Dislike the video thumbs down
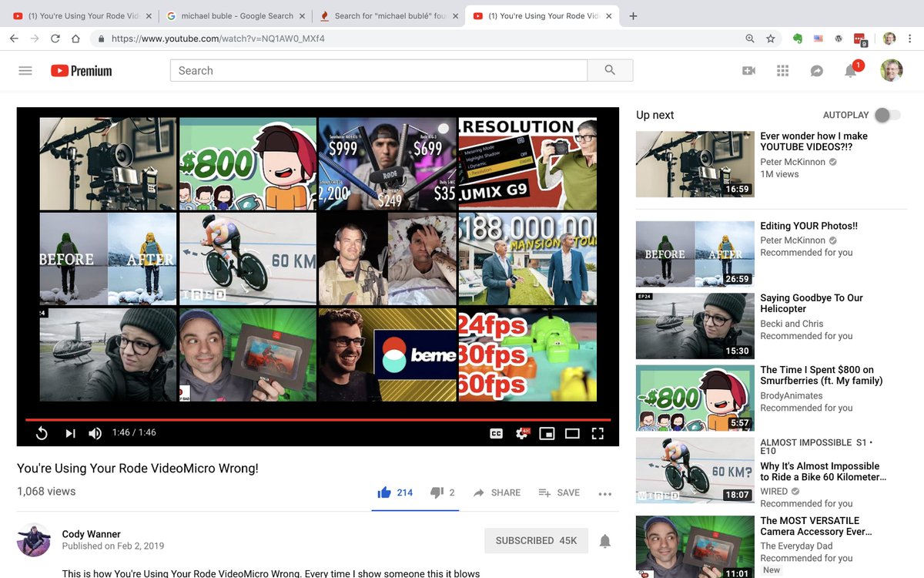Screen dimensions: 924x578 (x=442, y=492)
